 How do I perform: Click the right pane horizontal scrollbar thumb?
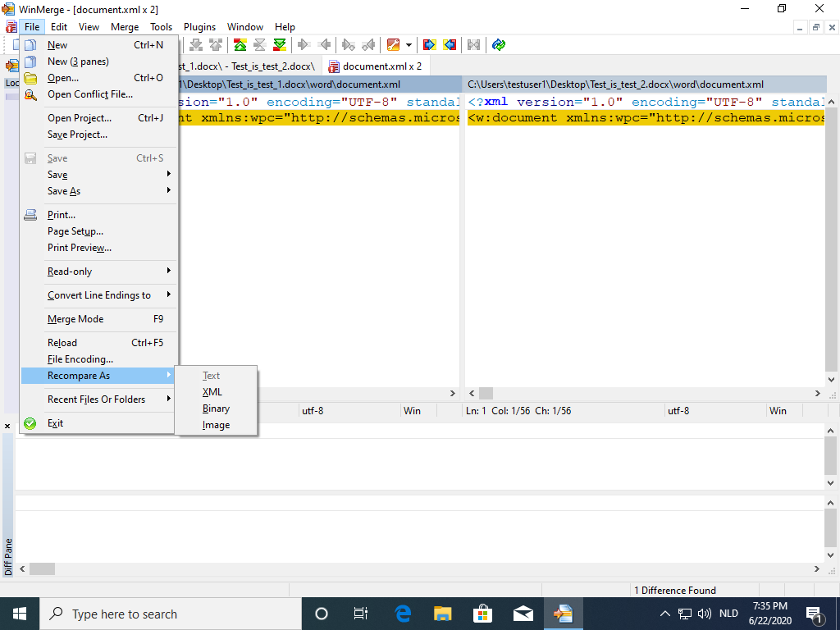coord(486,393)
